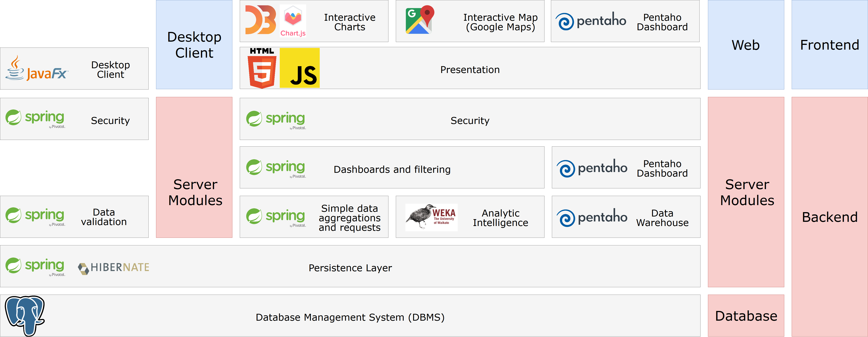Click the JavaFX logo
The height and width of the screenshot is (337, 868).
pos(37,69)
